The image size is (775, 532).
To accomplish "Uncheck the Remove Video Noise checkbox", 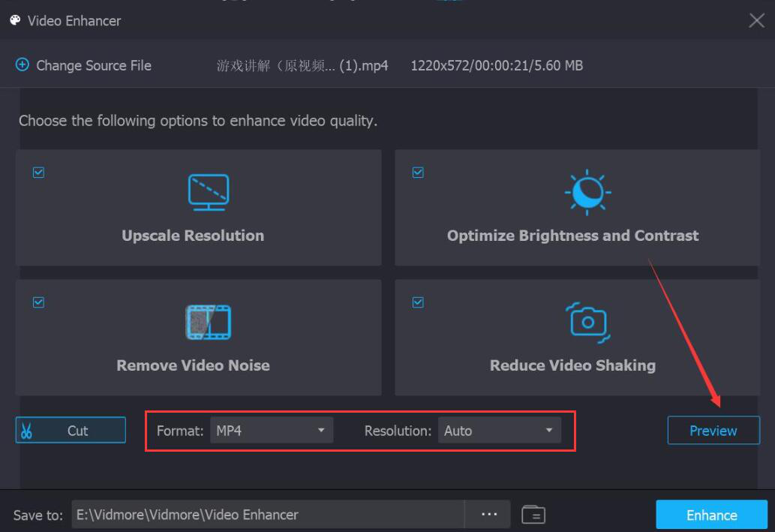I will [38, 302].
